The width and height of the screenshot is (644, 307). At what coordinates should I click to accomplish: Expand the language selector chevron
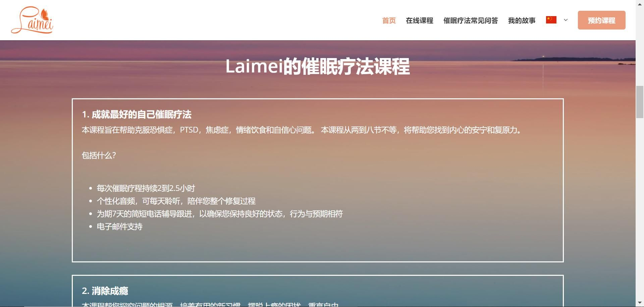click(x=566, y=20)
